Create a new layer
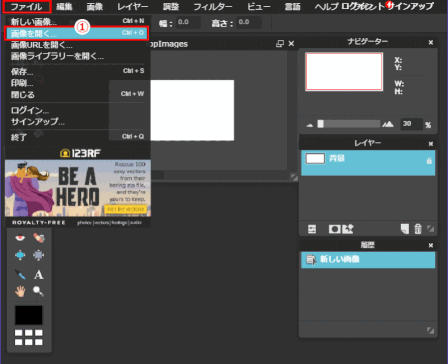 click(405, 229)
